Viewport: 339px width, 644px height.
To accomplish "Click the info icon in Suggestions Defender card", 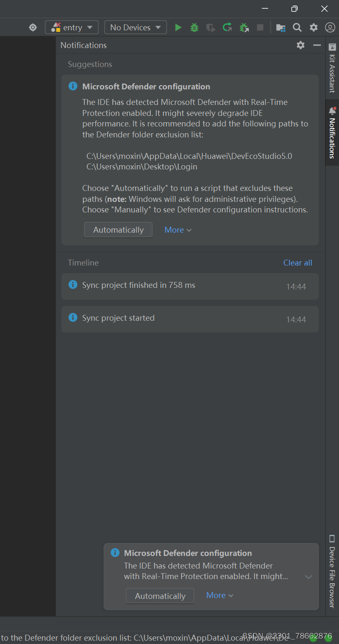I will (x=73, y=86).
